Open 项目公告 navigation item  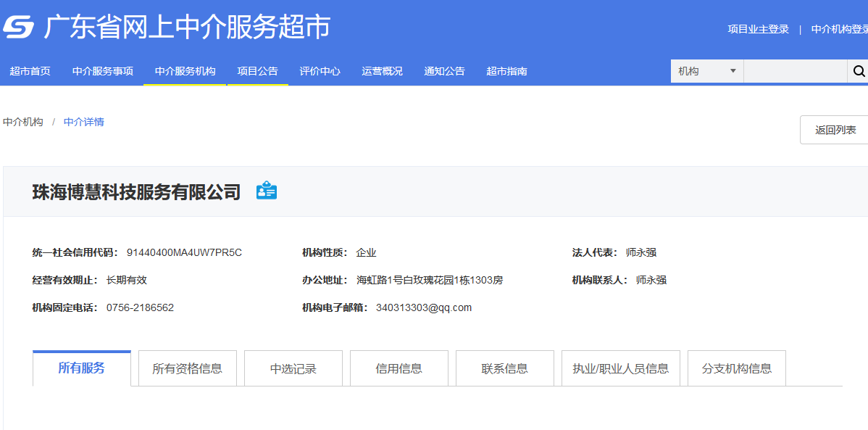(x=257, y=71)
